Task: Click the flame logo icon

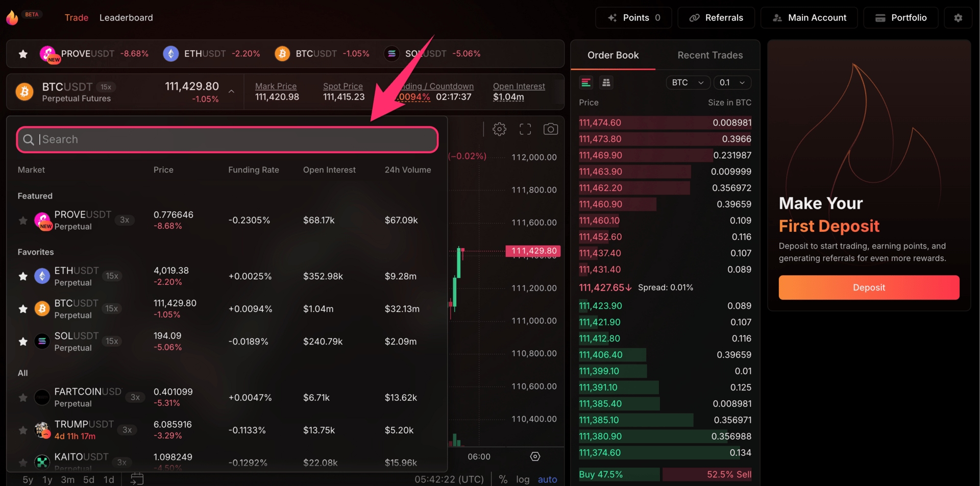Action: pyautogui.click(x=12, y=18)
